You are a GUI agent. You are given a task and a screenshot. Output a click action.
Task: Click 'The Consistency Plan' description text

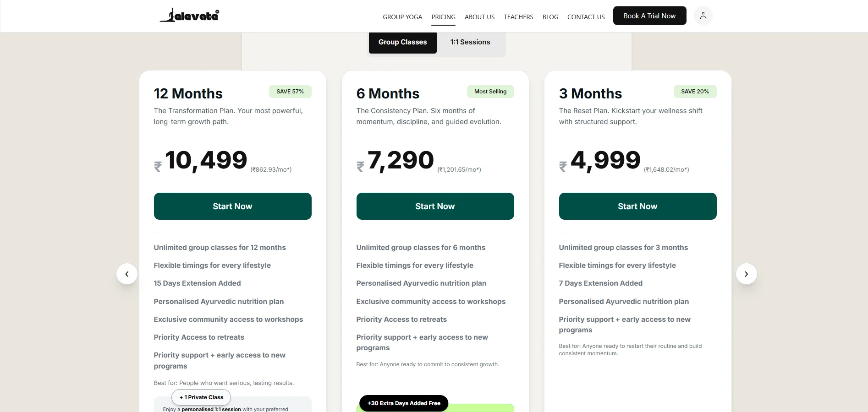[429, 116]
